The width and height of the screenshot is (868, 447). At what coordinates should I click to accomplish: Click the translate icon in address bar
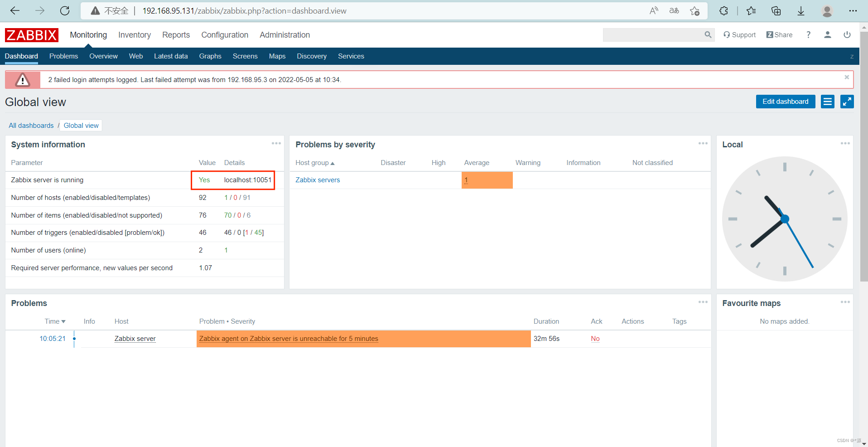coord(674,11)
